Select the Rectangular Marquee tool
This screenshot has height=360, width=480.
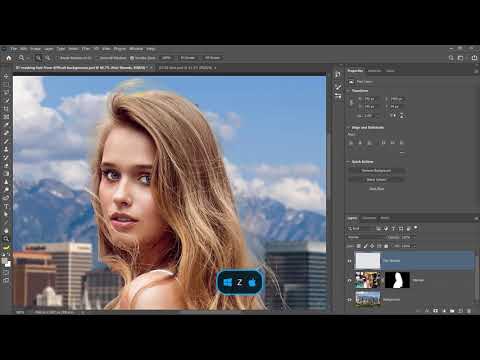[6, 84]
